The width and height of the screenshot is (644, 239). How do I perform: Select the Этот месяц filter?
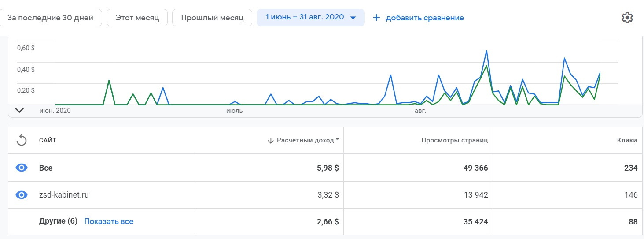pos(137,18)
